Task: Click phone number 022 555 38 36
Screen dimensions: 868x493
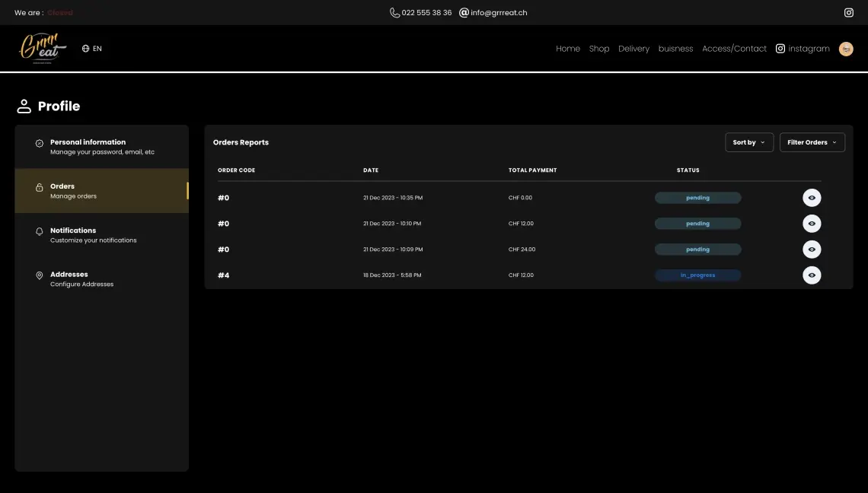Action: (x=427, y=13)
